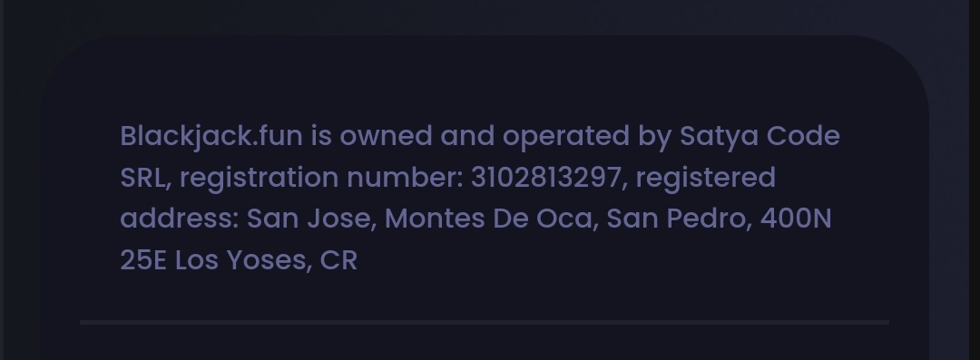The height and width of the screenshot is (360, 980).
Task: Click the word "address:" on the third line
Action: point(180,219)
